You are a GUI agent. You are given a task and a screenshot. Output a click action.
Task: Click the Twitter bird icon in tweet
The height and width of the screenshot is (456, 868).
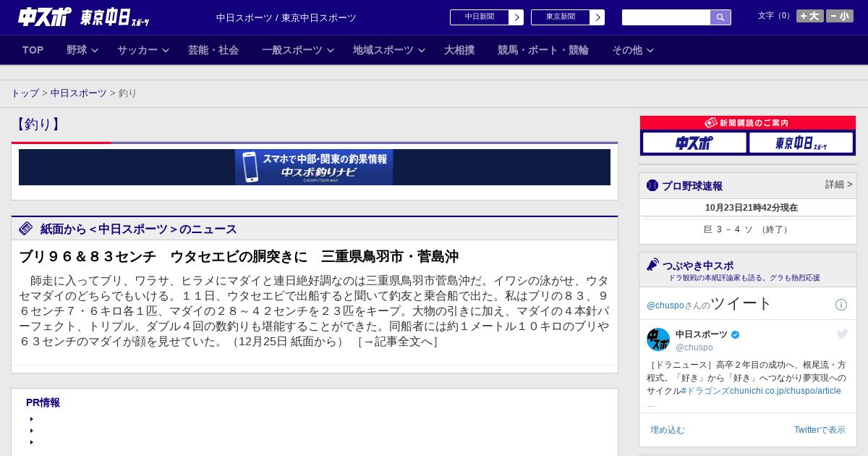[842, 334]
